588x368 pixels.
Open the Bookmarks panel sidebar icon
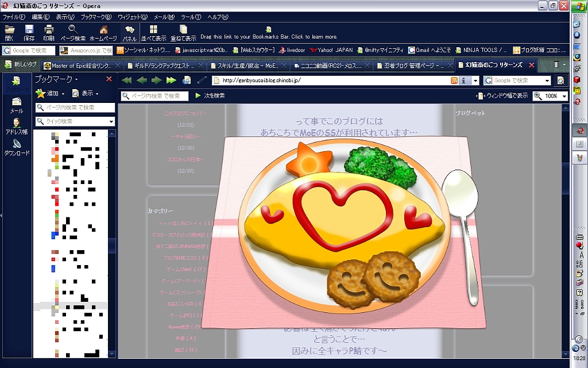pyautogui.click(x=16, y=84)
